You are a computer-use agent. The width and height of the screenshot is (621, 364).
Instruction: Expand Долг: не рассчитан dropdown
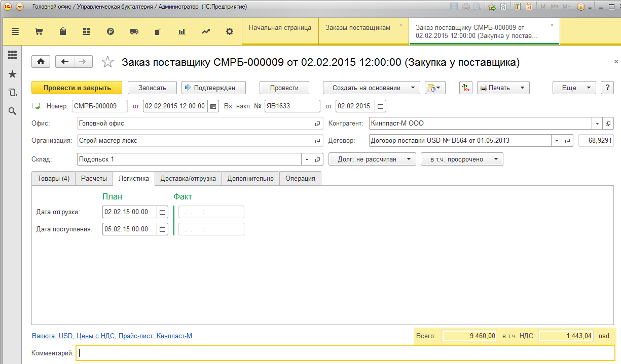(373, 159)
